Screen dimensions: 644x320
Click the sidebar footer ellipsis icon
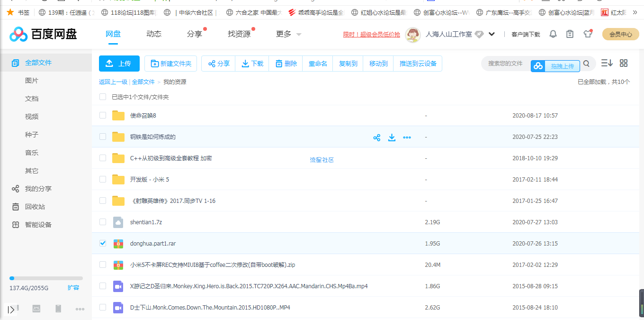pos(80,309)
